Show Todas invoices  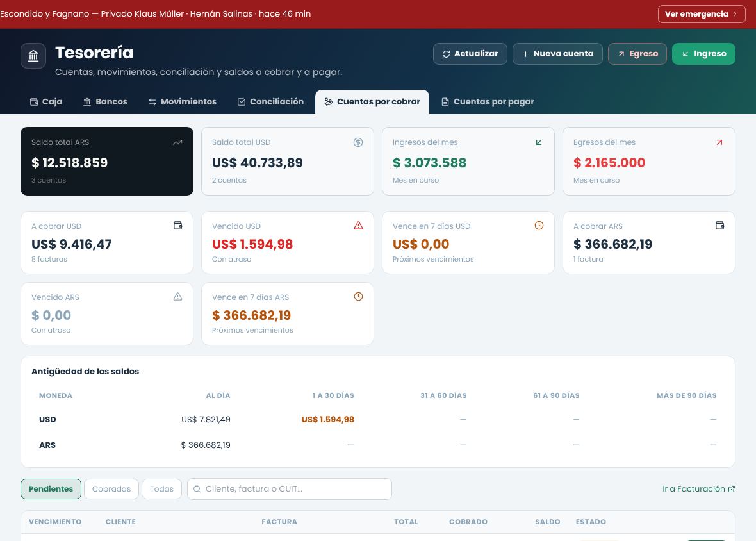161,489
